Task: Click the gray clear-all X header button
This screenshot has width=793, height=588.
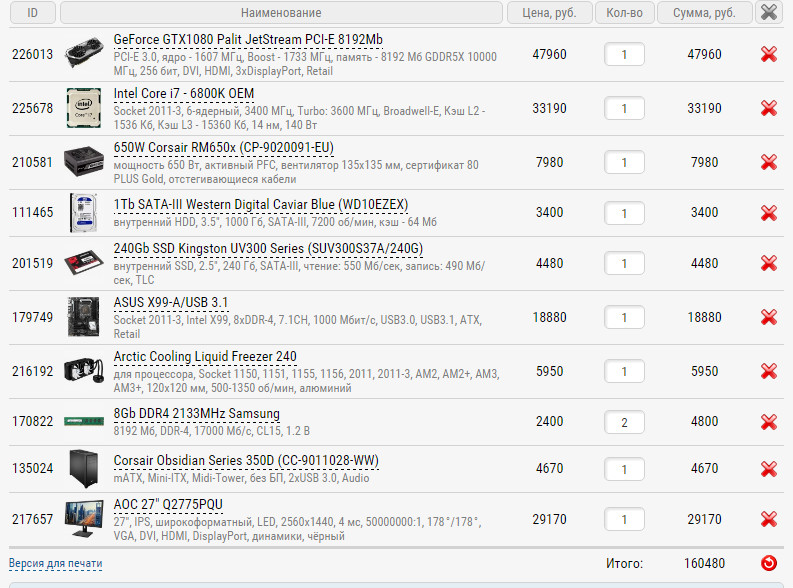Action: click(769, 12)
